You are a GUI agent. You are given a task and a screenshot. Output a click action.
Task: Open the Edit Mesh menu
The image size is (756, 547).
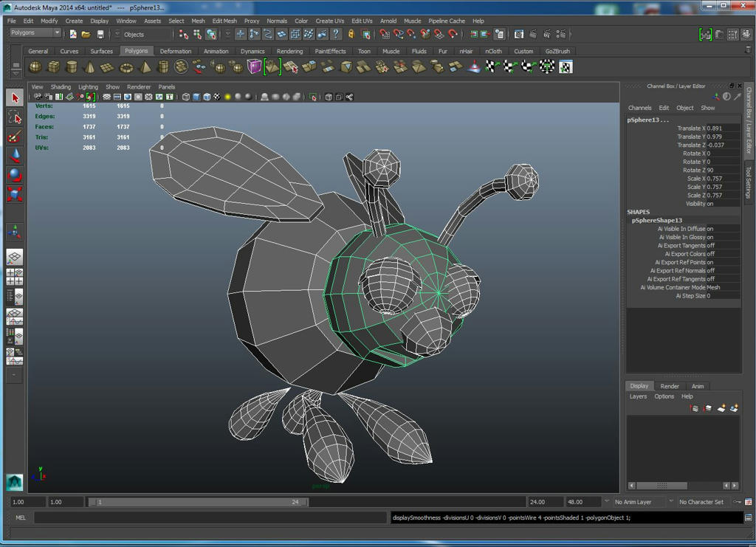click(x=224, y=21)
